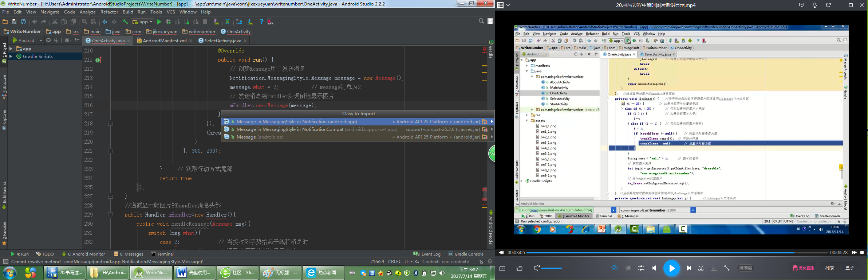
Task: Open the Android project view dropdown
Action: point(27,40)
